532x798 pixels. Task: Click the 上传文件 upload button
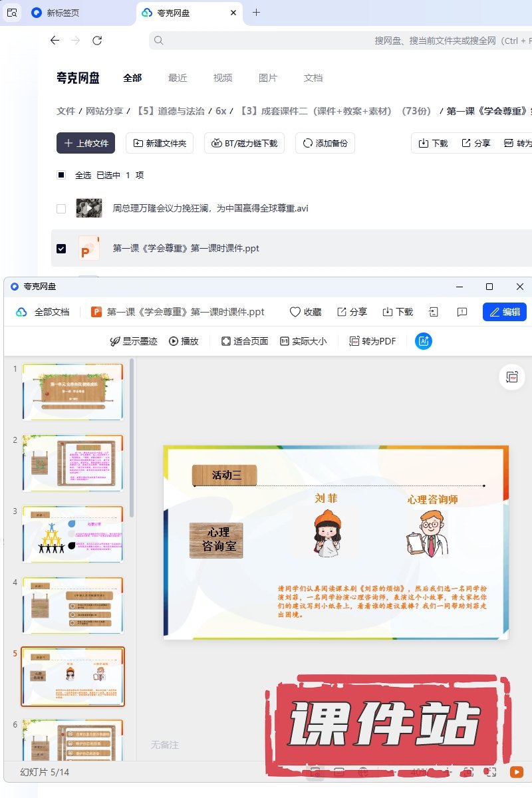coord(86,143)
